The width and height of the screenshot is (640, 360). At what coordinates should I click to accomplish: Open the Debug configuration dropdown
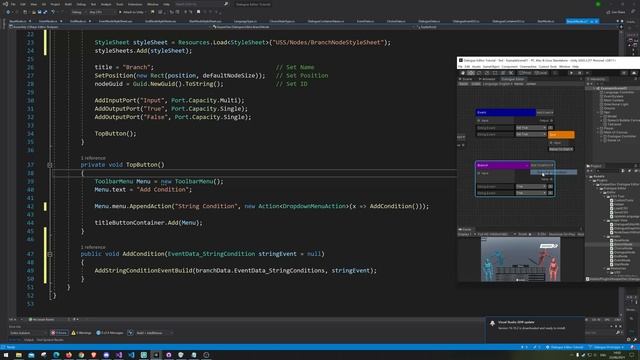pyautogui.click(x=78, y=12)
